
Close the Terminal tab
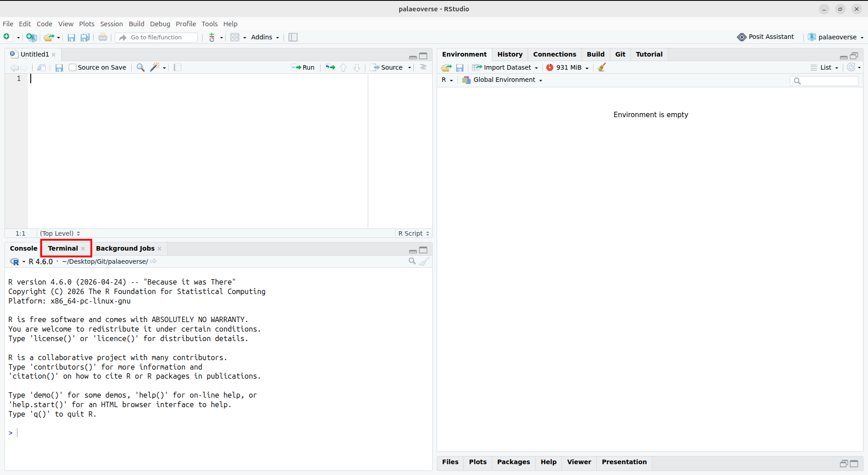point(83,248)
